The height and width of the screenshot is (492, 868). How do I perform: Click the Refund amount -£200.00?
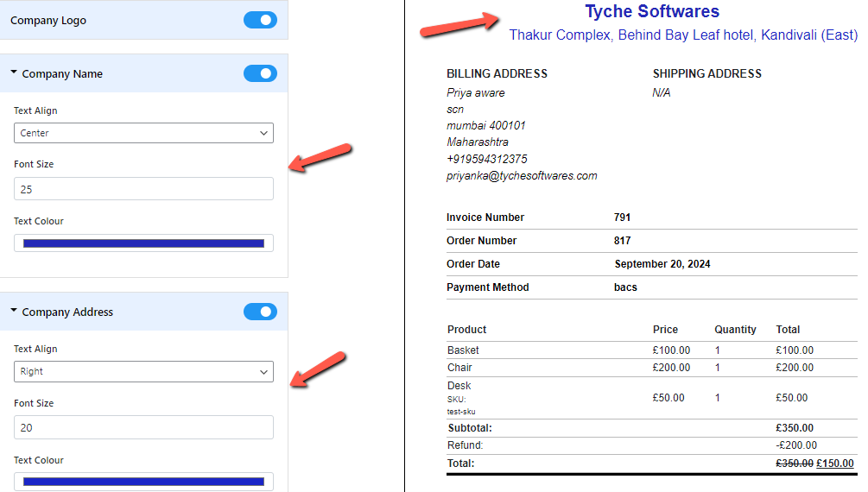click(796, 445)
